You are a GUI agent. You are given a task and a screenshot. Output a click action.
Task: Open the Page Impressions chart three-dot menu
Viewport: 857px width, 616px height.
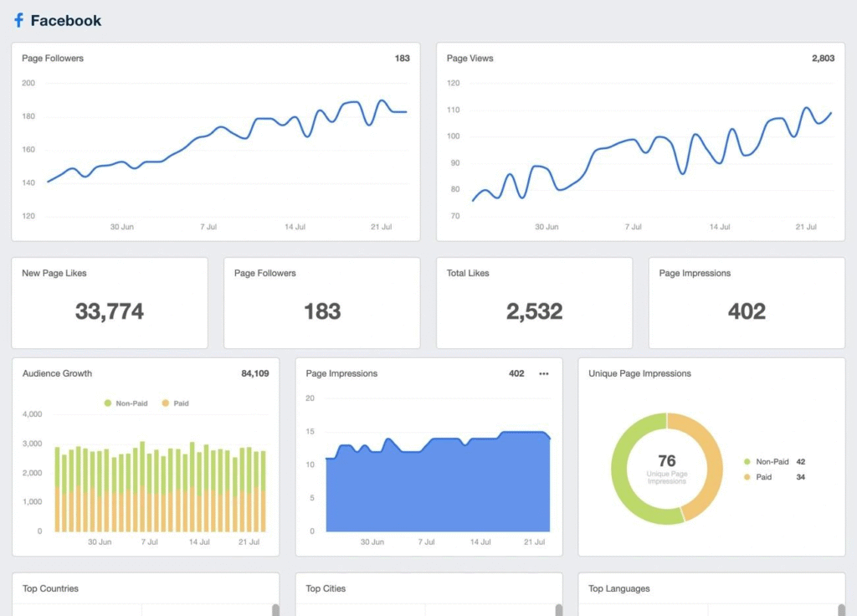click(544, 374)
